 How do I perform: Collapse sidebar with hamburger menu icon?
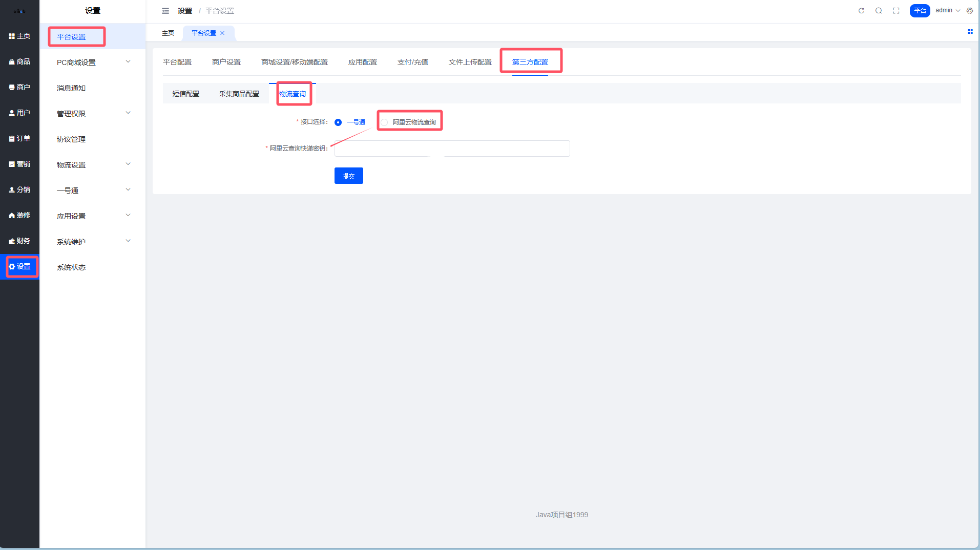coord(165,11)
